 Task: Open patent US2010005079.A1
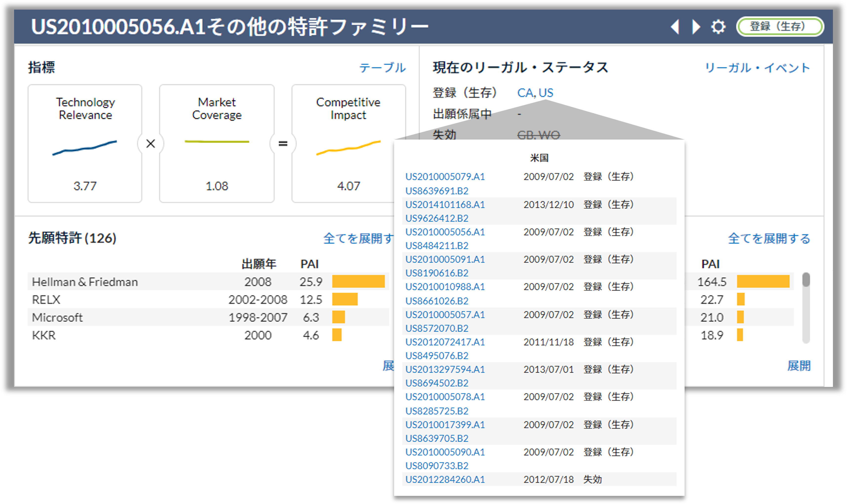(x=445, y=177)
